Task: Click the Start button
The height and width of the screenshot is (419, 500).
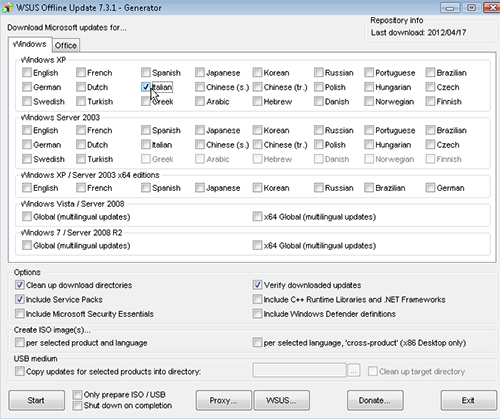Action: click(36, 400)
